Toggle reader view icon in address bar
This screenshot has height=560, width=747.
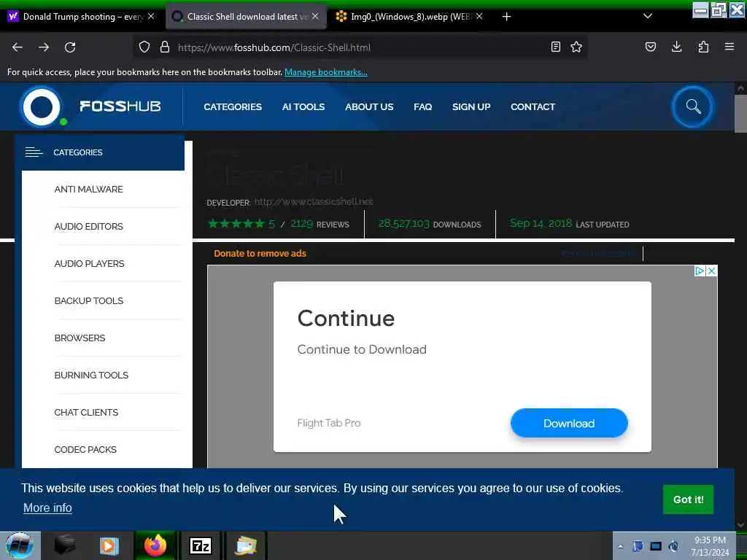[555, 47]
